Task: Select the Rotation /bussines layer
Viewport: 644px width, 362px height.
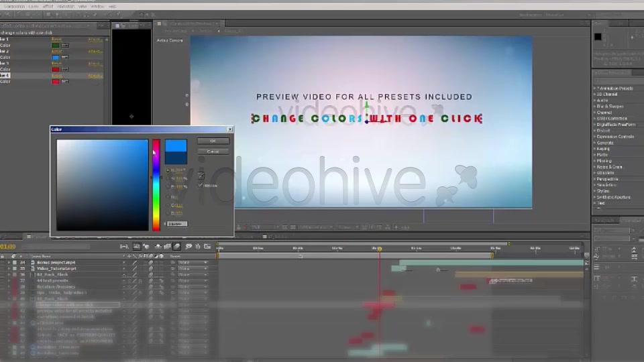Action: tap(56, 287)
